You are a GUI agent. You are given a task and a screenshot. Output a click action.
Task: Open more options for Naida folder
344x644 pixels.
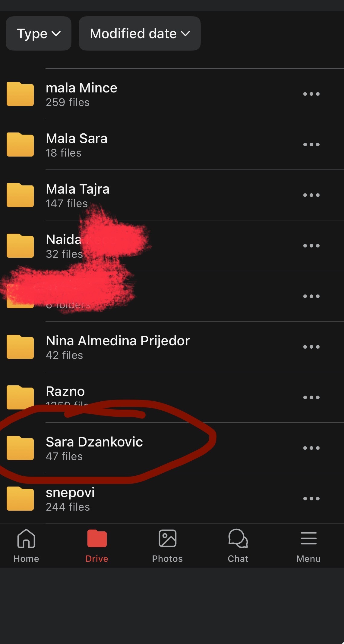coord(311,246)
